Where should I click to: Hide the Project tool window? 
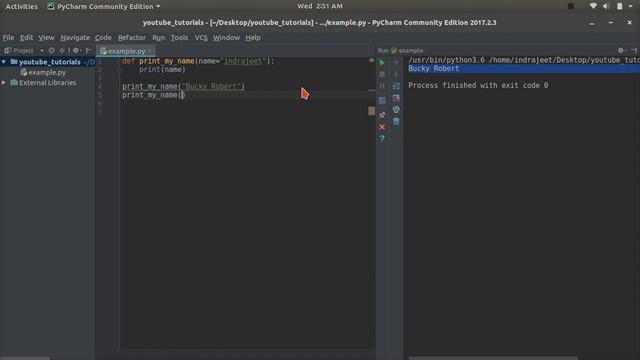pos(88,51)
